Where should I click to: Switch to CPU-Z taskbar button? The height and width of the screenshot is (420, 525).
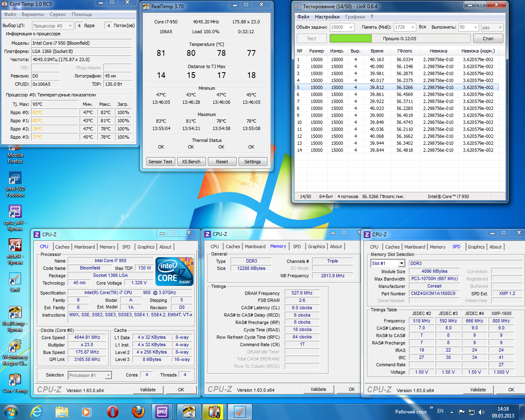(x=163, y=411)
